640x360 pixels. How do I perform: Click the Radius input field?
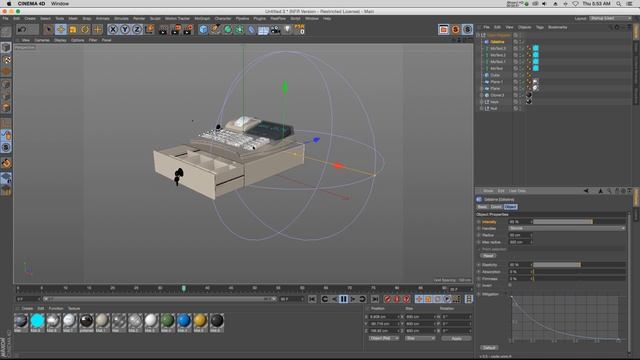(x=520, y=235)
